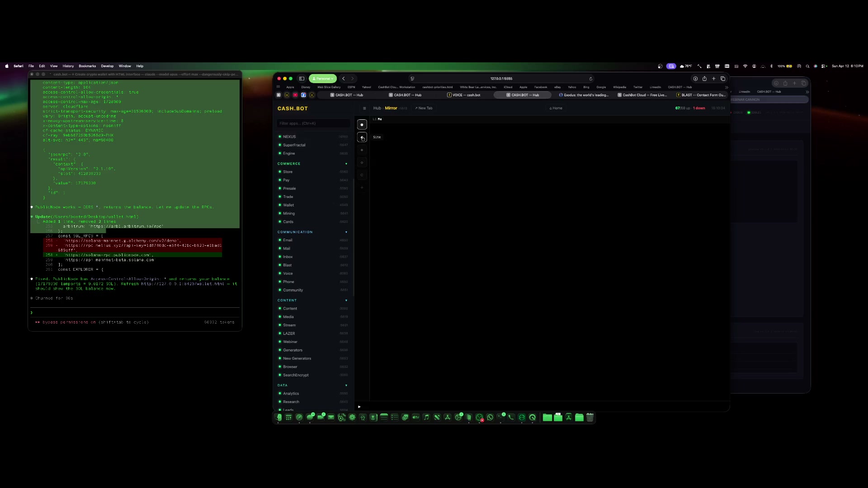Click the New Tab button in the CASH.BOT header

pyautogui.click(x=424, y=108)
